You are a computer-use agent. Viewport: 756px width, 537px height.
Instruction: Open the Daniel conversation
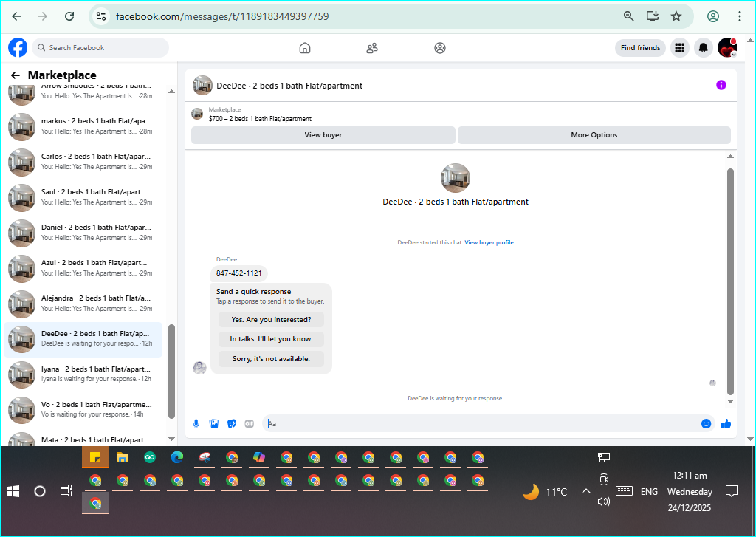pyautogui.click(x=83, y=233)
